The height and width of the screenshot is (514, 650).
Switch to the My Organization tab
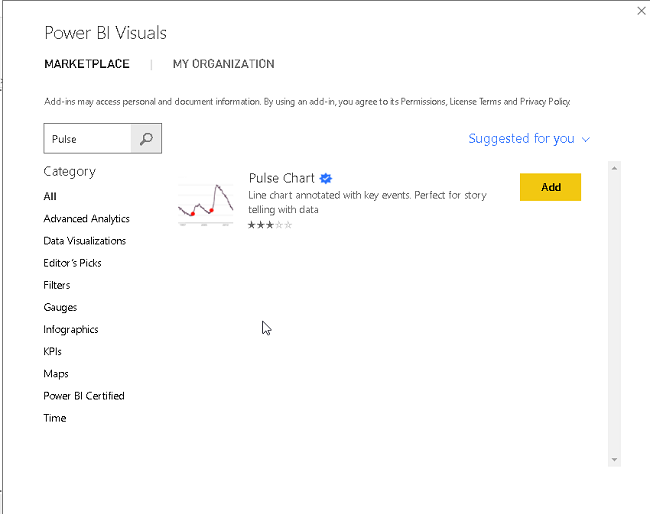pos(223,64)
